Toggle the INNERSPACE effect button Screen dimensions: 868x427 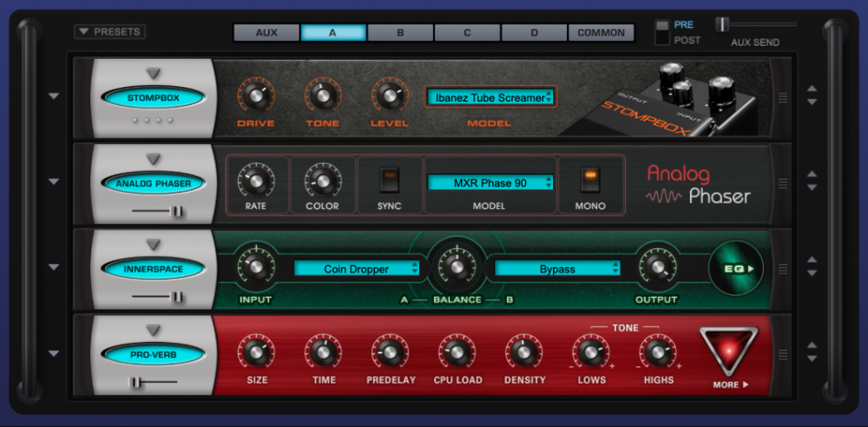[154, 268]
